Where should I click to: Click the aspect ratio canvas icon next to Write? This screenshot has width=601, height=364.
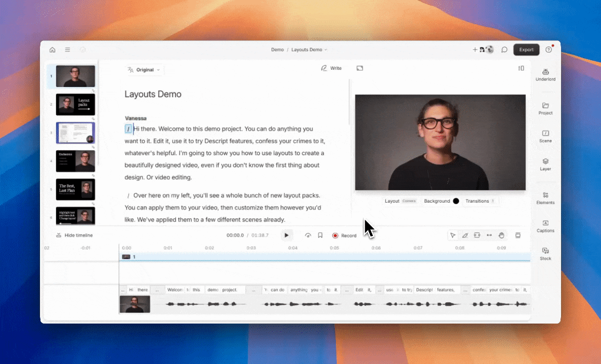(x=360, y=68)
